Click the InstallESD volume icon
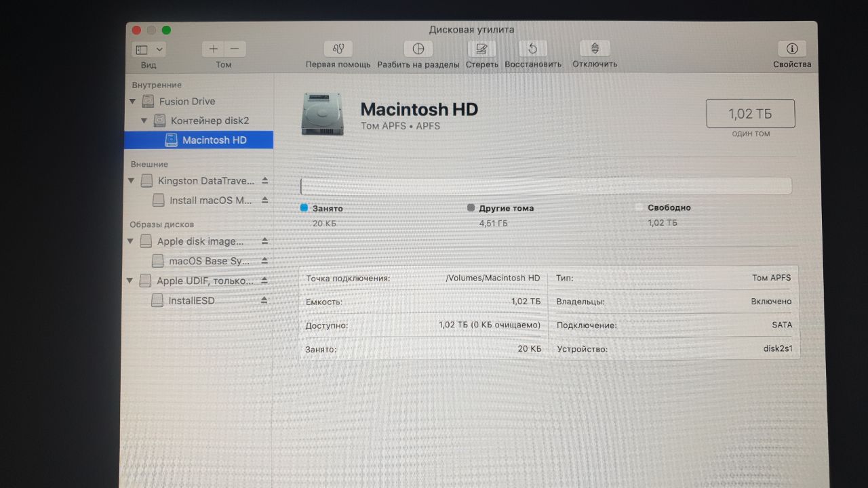 (157, 300)
